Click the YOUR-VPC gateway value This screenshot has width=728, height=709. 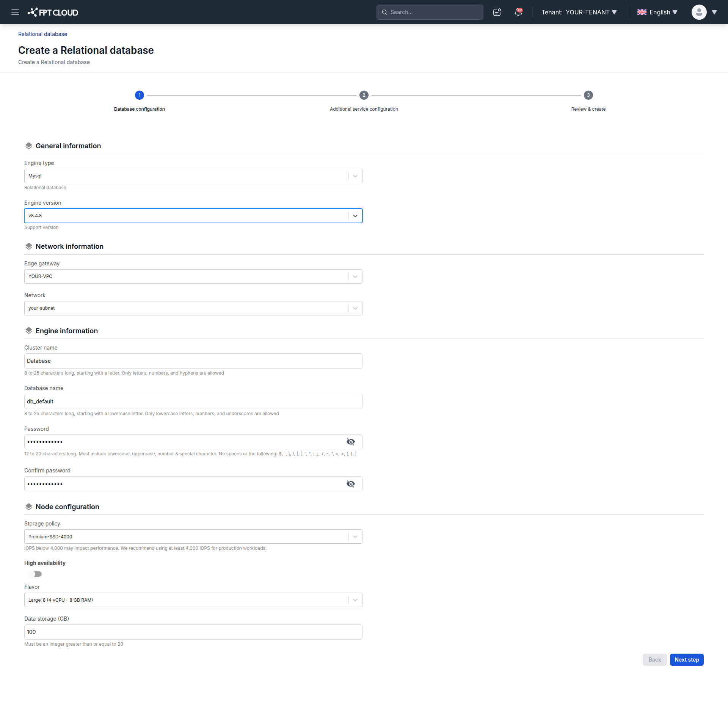coord(40,276)
